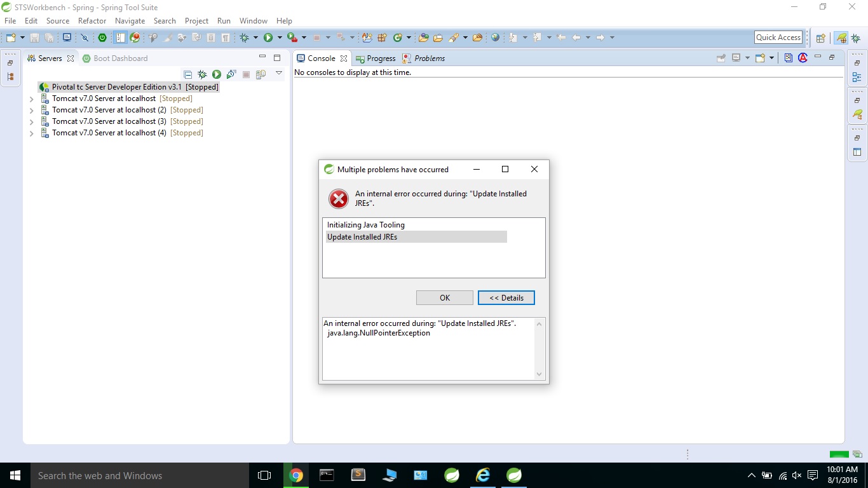
Task: Click the Run External Tools toolbox icon
Action: tap(292, 37)
